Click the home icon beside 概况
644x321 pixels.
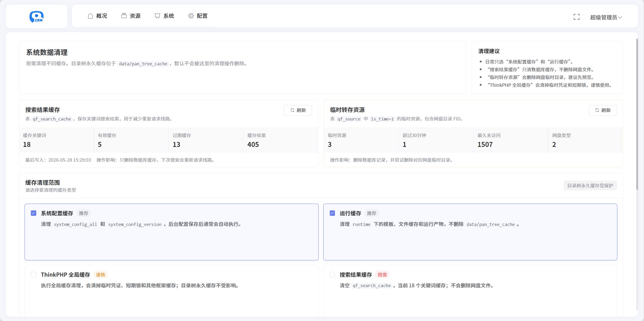(90, 16)
